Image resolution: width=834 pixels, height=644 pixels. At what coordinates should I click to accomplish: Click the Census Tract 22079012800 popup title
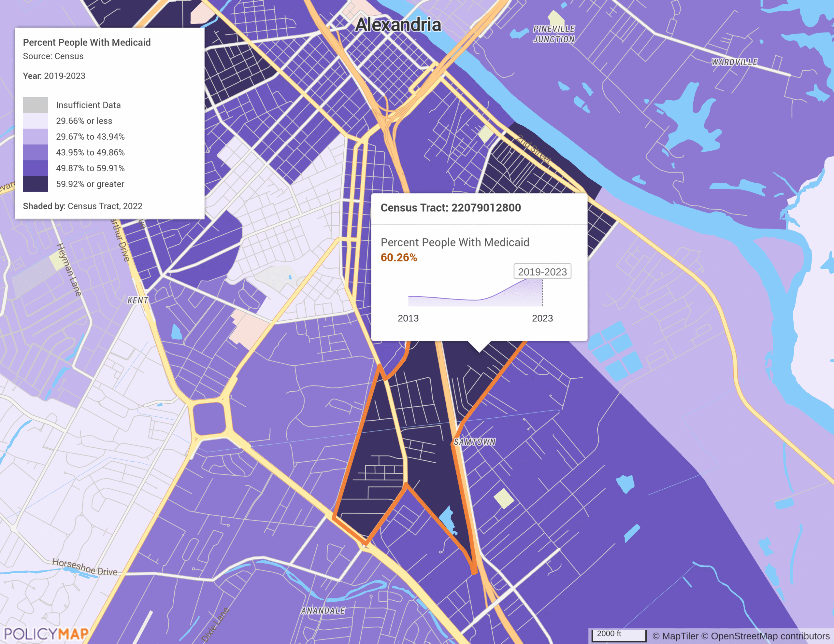click(451, 208)
